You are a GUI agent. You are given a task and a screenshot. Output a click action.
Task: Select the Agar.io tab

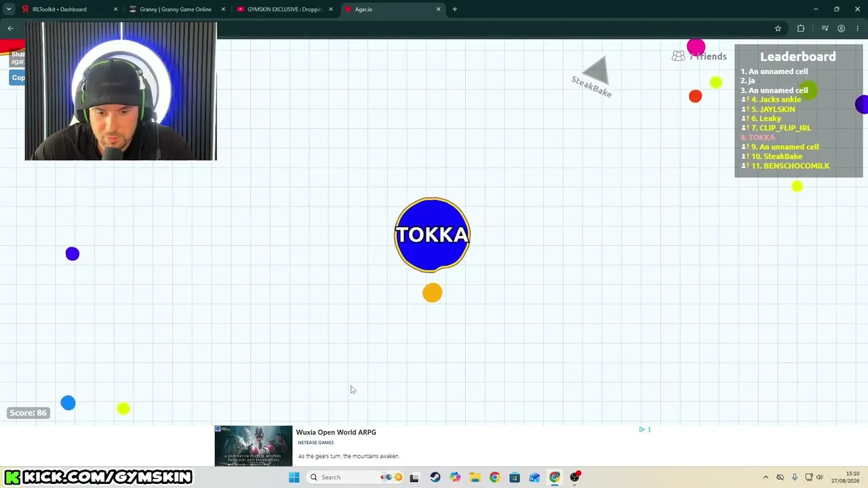[x=393, y=9]
